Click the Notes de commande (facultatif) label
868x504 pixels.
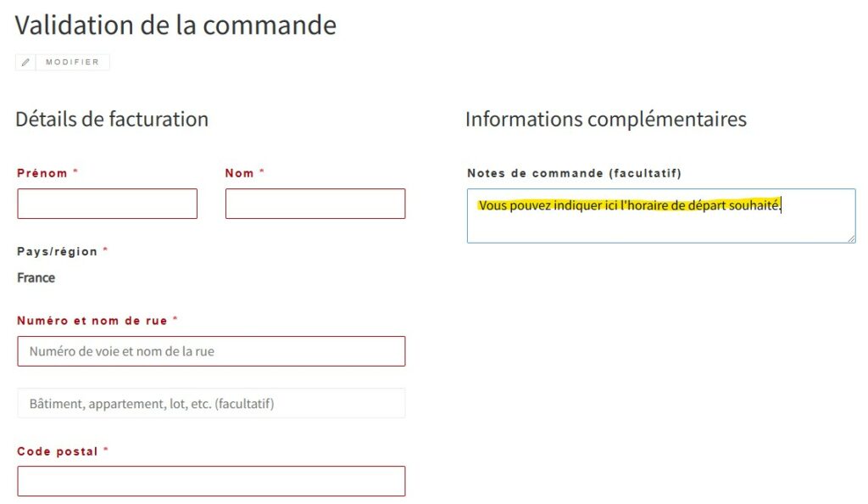pyautogui.click(x=574, y=173)
